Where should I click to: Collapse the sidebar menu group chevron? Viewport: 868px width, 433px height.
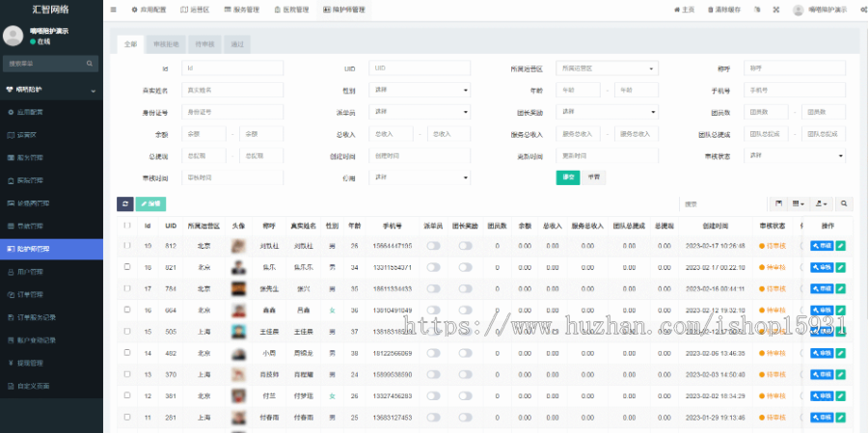[x=93, y=90]
